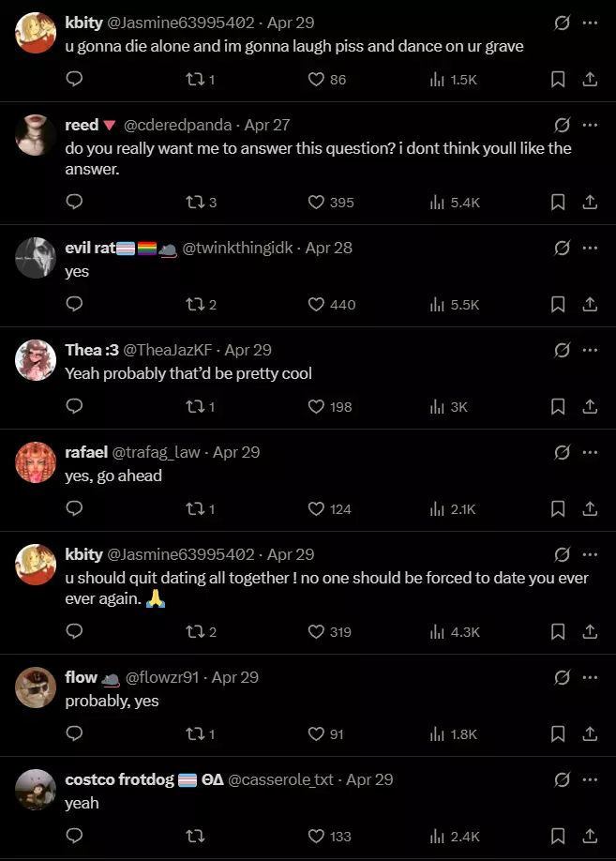Open @cderedpanda profile handle
Image resolution: width=616 pixels, height=861 pixels.
[178, 125]
